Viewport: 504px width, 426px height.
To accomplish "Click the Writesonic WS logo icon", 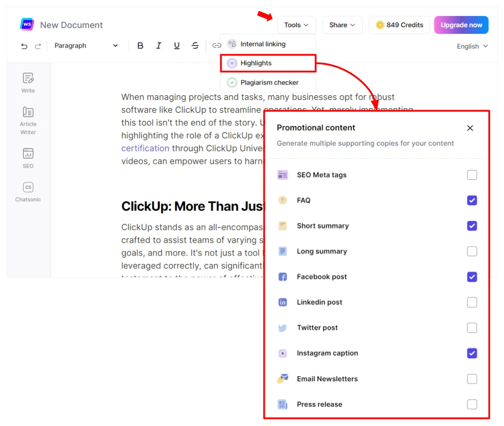I will [27, 24].
